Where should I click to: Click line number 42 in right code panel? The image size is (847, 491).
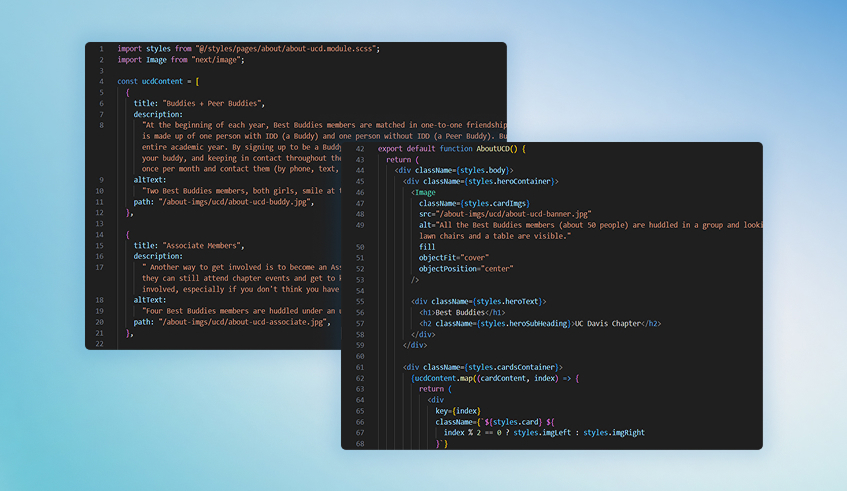click(360, 149)
